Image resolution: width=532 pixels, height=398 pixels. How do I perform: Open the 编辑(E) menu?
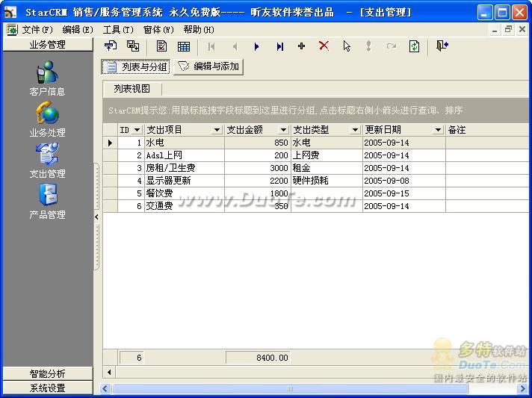click(78, 30)
